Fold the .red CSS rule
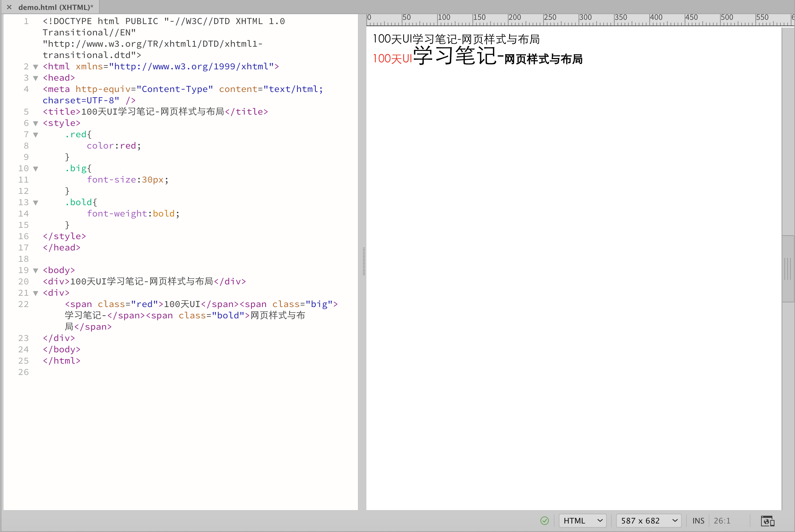Viewport: 795px width, 532px height. tap(35, 135)
